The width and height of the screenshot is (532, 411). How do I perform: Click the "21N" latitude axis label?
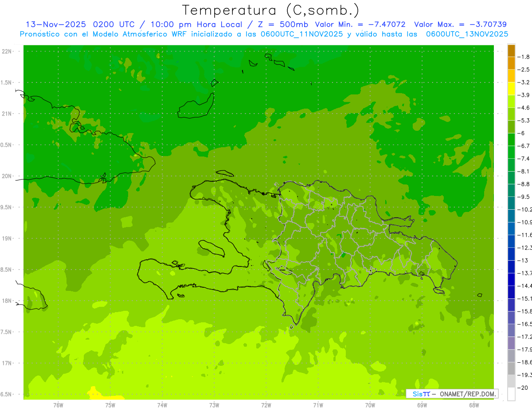point(7,114)
